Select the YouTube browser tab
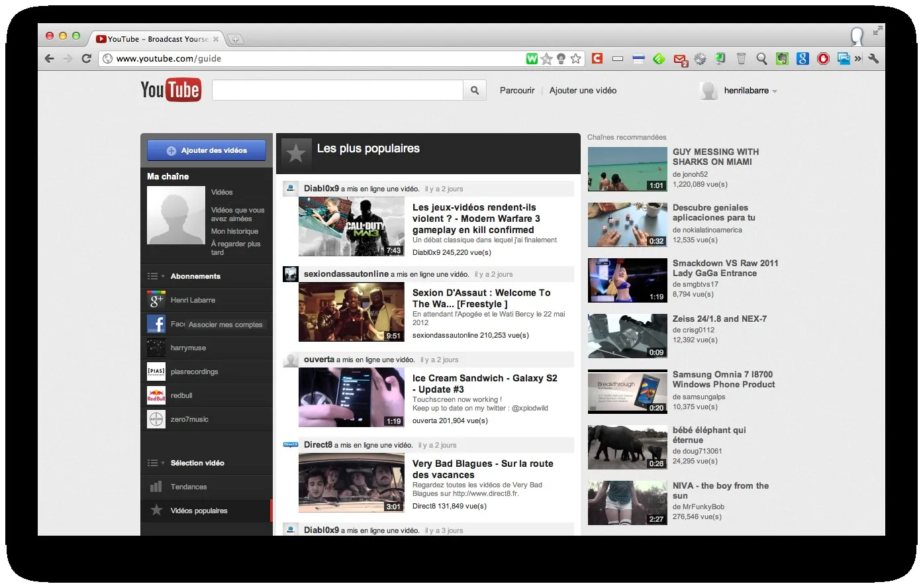Image resolution: width=923 pixels, height=588 pixels. (x=158, y=39)
